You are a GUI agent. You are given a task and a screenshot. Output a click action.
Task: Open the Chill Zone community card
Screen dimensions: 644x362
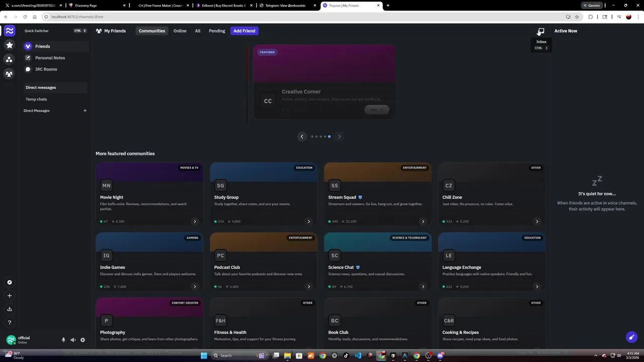click(x=492, y=194)
